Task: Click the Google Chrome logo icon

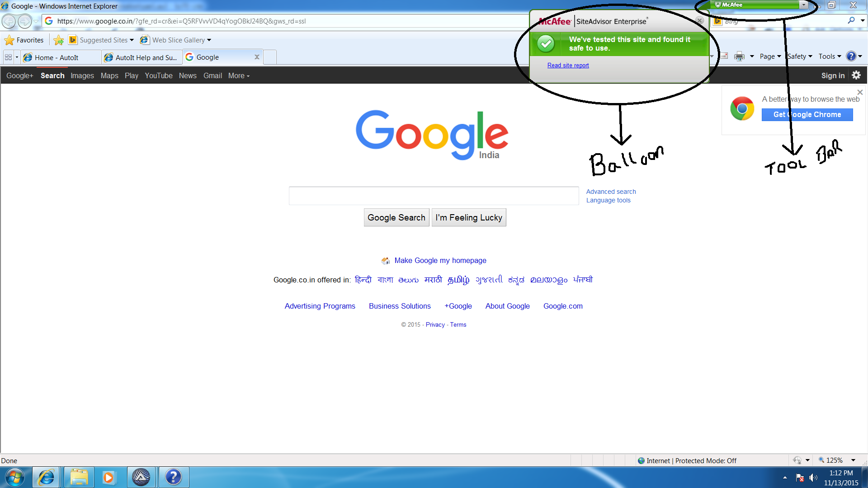Action: (742, 108)
